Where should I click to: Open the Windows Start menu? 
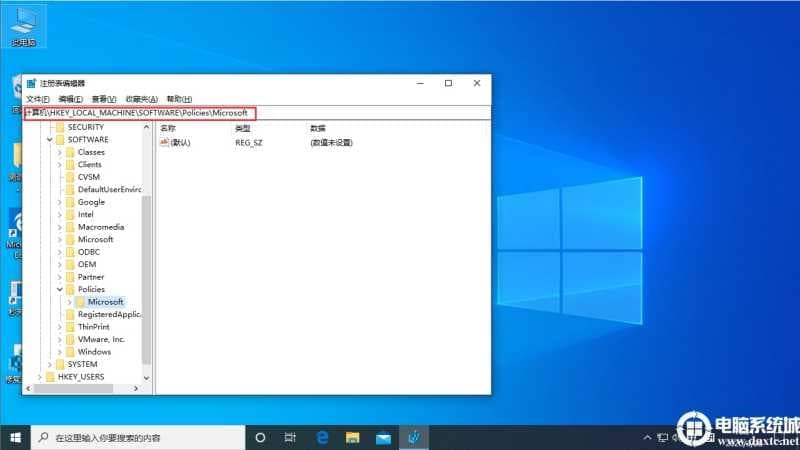[15, 438]
